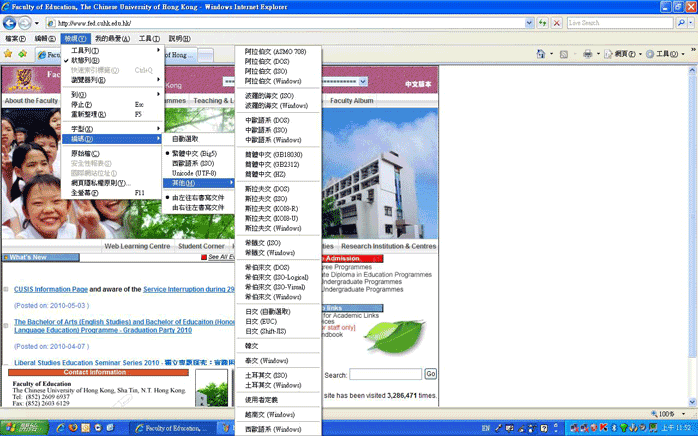Select the 西歐語系 (ISO) encoding
The height and width of the screenshot is (436, 698).
[x=199, y=163]
